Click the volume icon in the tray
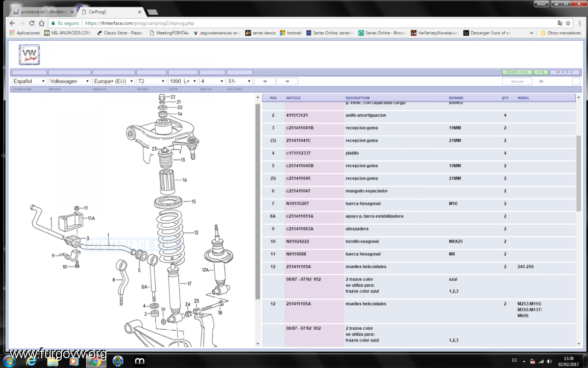The width and height of the screenshot is (588, 368). [549, 361]
